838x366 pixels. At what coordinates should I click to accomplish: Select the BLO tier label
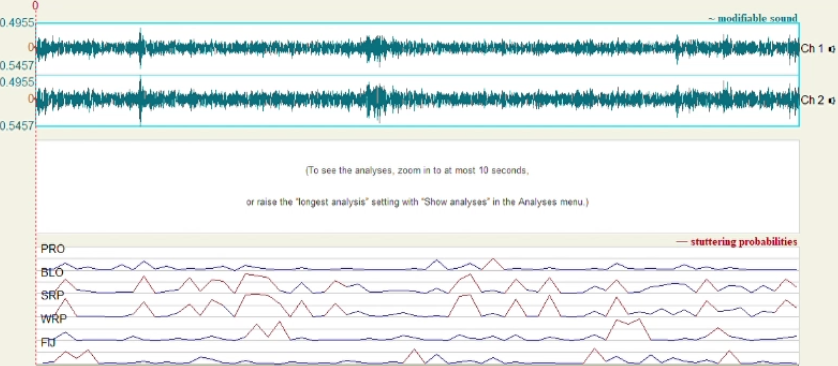click(52, 272)
